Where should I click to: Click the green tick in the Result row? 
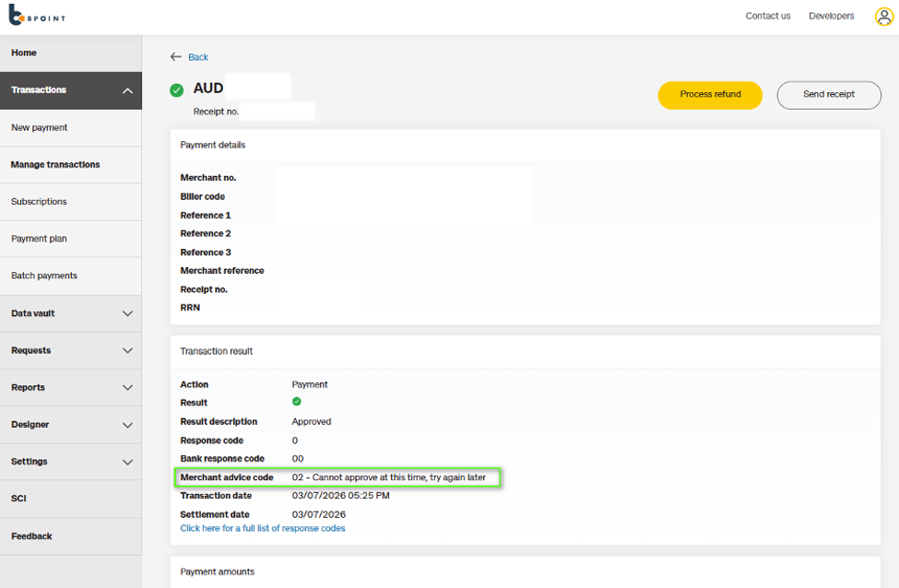point(296,402)
